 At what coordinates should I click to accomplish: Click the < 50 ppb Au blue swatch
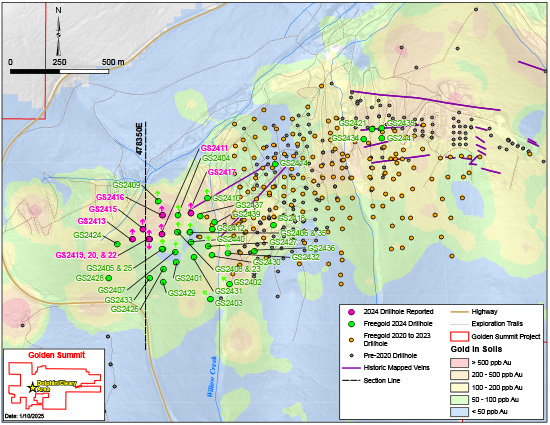459,412
